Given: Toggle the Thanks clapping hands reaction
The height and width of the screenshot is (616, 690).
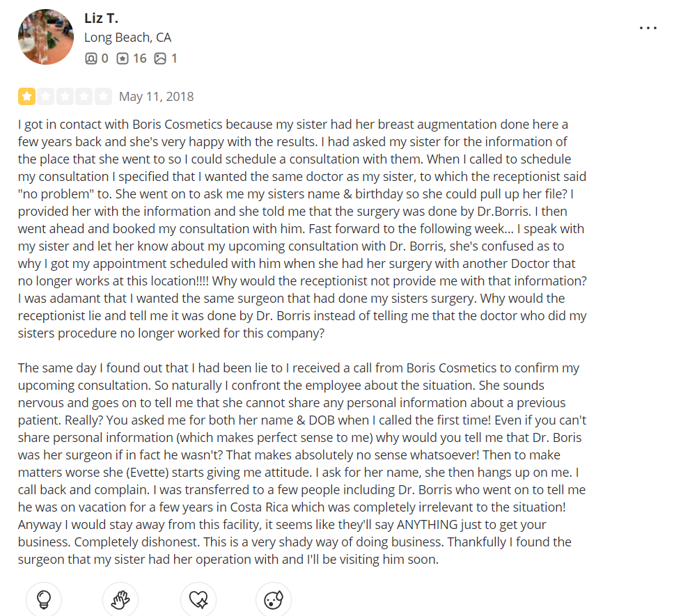Looking at the screenshot, I should (120, 599).
